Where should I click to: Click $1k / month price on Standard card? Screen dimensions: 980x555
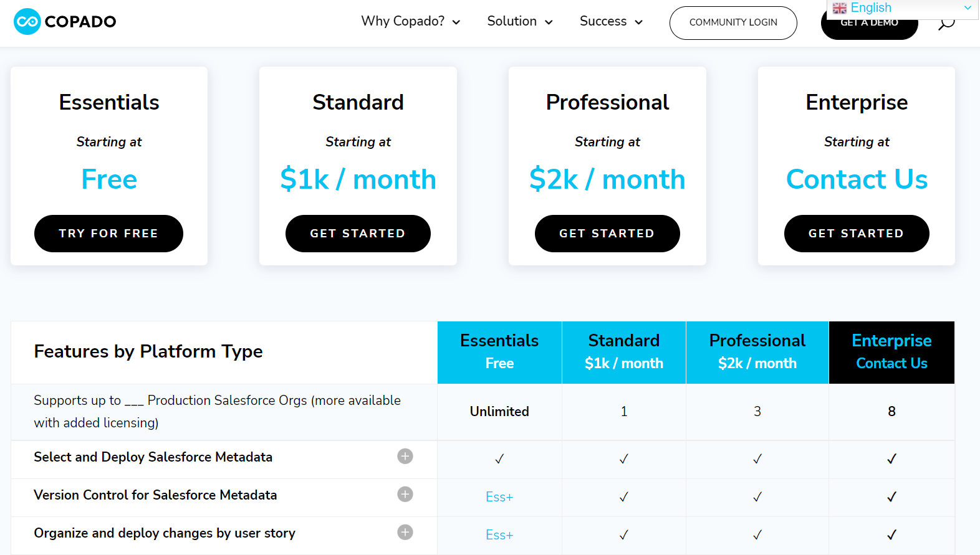358,179
